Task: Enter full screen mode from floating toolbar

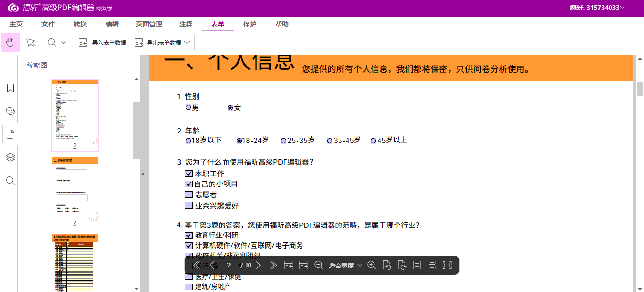Action: click(x=447, y=265)
